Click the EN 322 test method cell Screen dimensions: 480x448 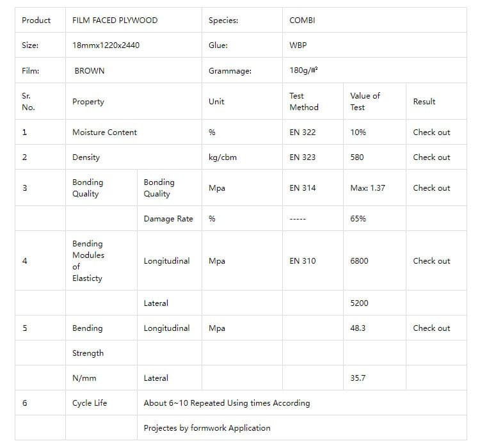(x=302, y=132)
